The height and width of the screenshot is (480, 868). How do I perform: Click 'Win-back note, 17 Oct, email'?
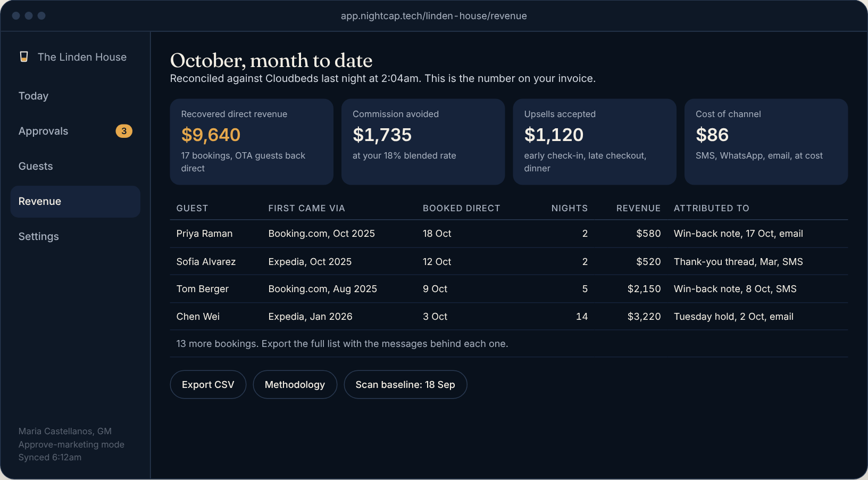tap(738, 234)
